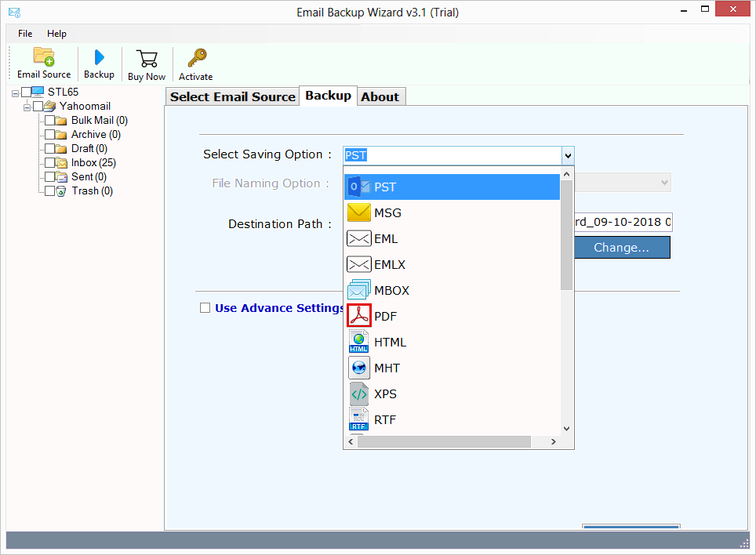756x555 pixels.
Task: Click the Email Source toolbar icon
Action: tap(44, 57)
